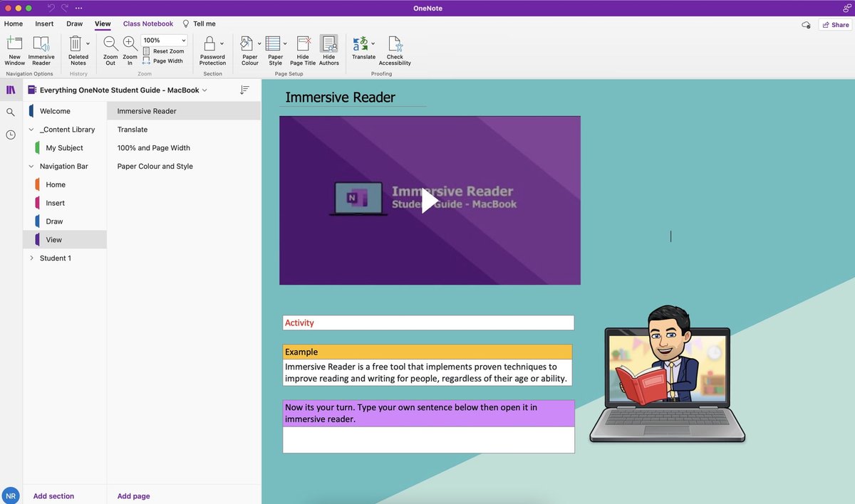The height and width of the screenshot is (504, 855).
Task: Switch to the Home tab
Action: click(x=14, y=23)
